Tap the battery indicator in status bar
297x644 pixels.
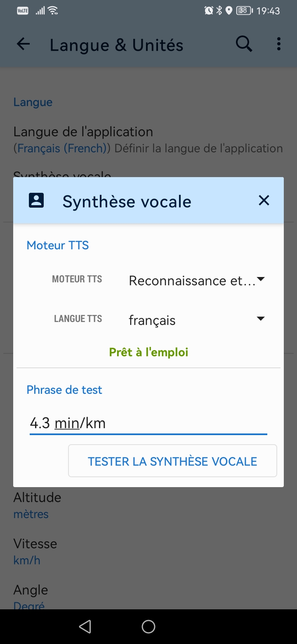click(x=244, y=11)
